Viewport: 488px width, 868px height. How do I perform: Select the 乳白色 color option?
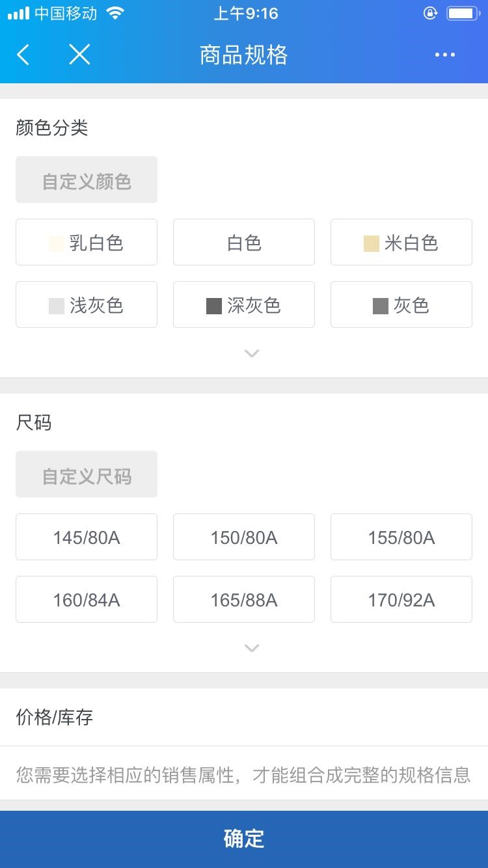click(87, 242)
